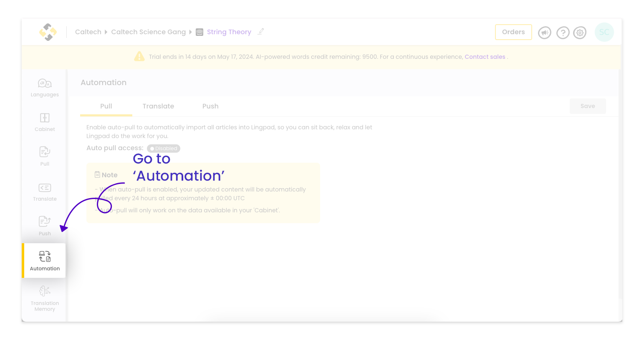
Task: Click the knowledge base icon beside String Theory
Action: point(200,32)
